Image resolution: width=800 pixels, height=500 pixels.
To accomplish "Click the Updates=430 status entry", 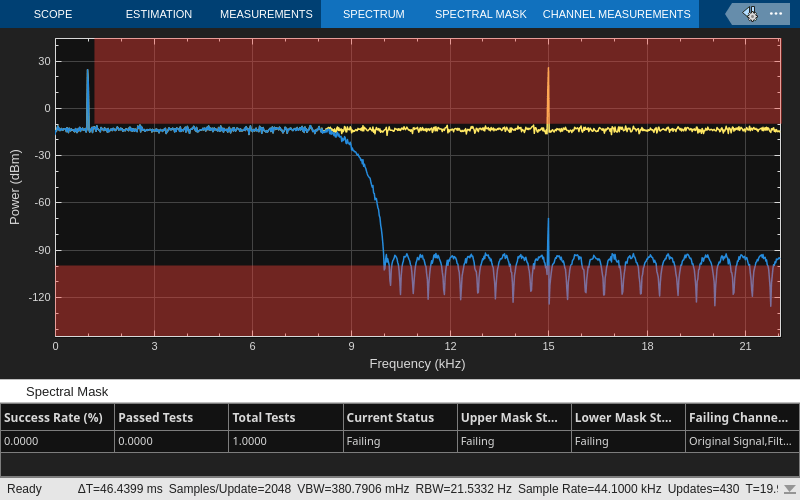I will 703,489.
